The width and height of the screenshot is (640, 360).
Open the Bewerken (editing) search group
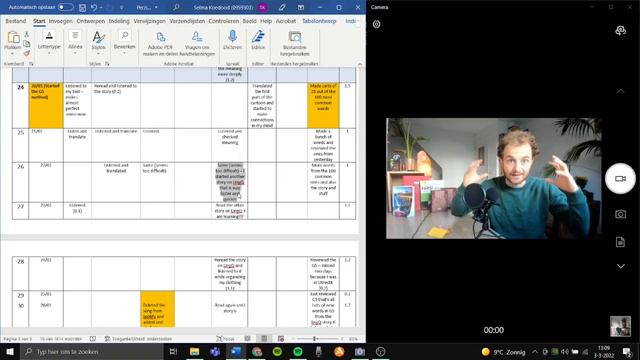click(x=124, y=42)
